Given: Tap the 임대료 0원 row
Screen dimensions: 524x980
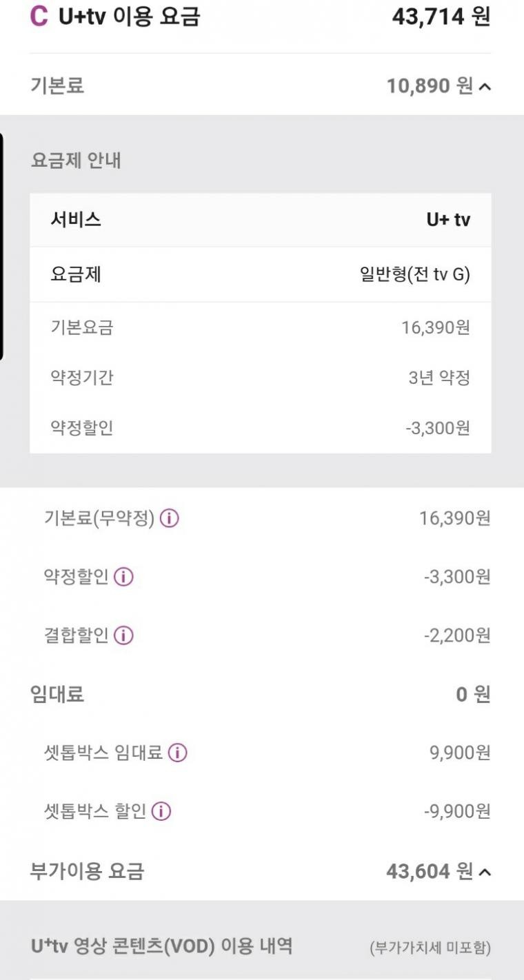Looking at the screenshot, I should 261,694.
